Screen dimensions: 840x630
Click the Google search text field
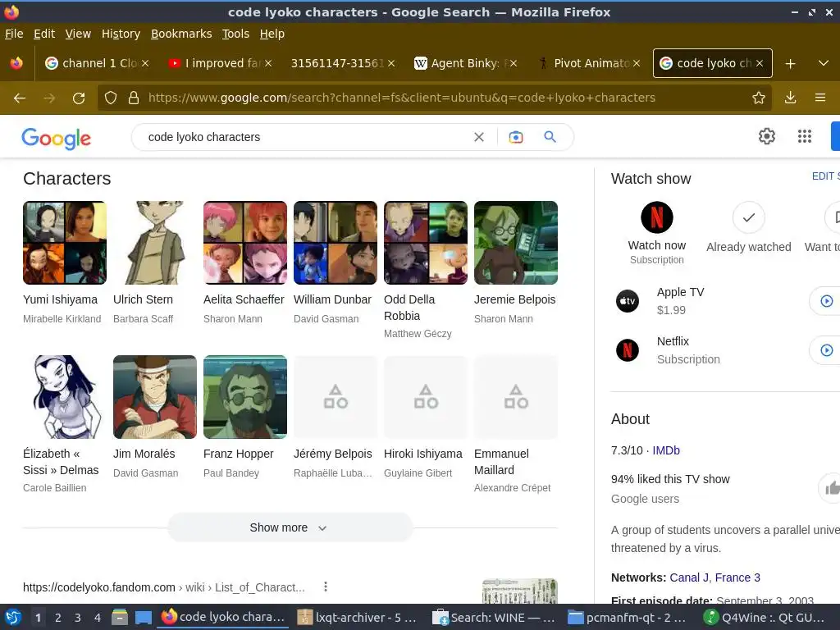click(308, 137)
